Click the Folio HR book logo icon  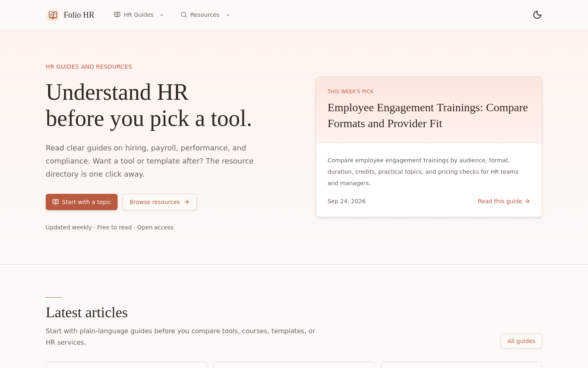(52, 15)
